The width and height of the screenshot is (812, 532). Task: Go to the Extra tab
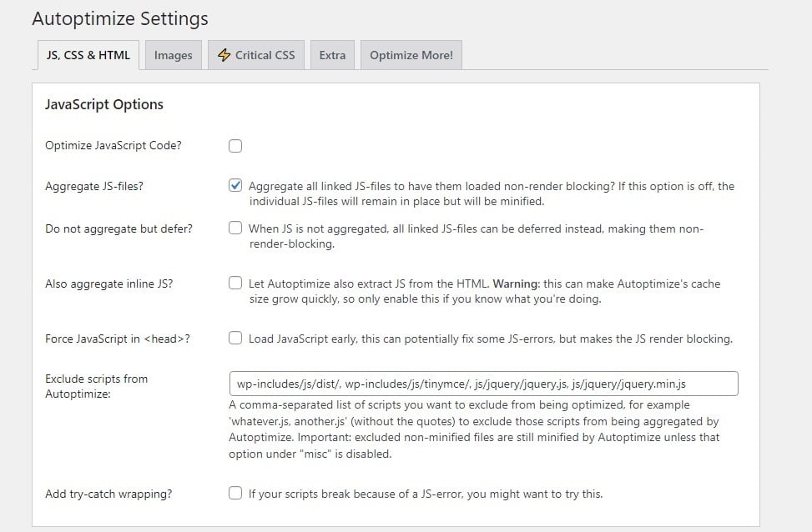[x=331, y=54]
